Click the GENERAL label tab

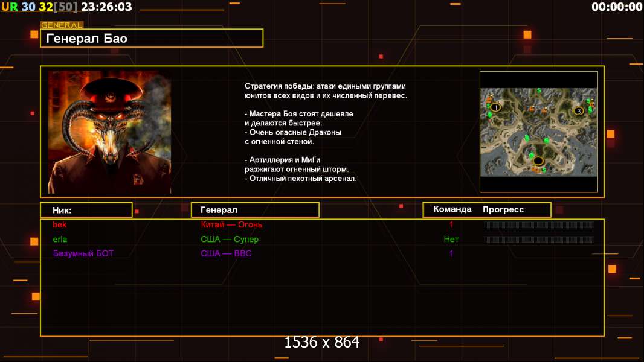click(x=62, y=25)
